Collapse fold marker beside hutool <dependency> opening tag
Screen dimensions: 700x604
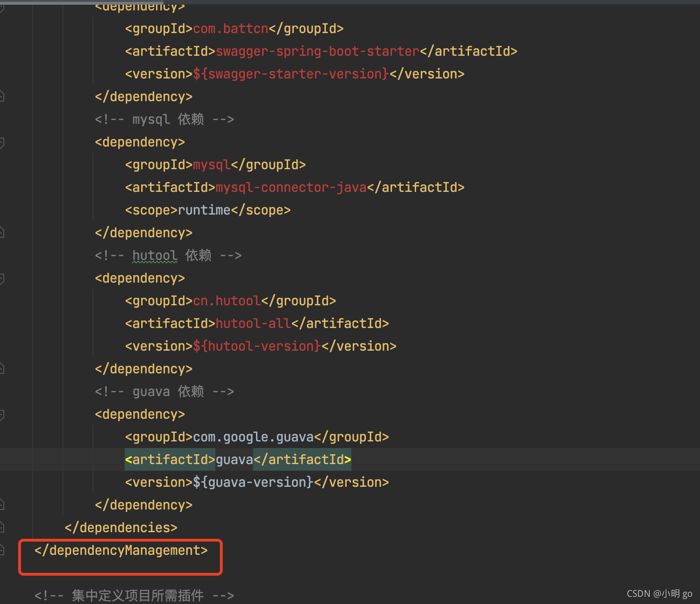point(2,278)
